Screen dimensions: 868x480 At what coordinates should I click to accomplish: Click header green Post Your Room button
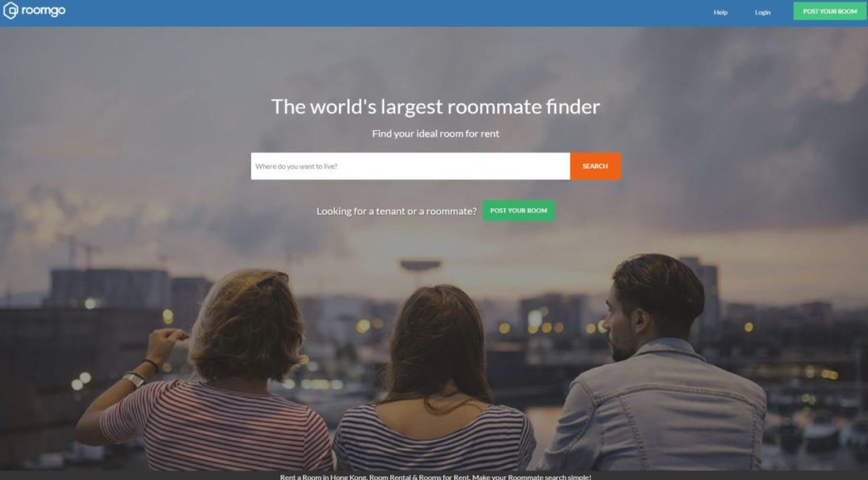[x=830, y=12]
